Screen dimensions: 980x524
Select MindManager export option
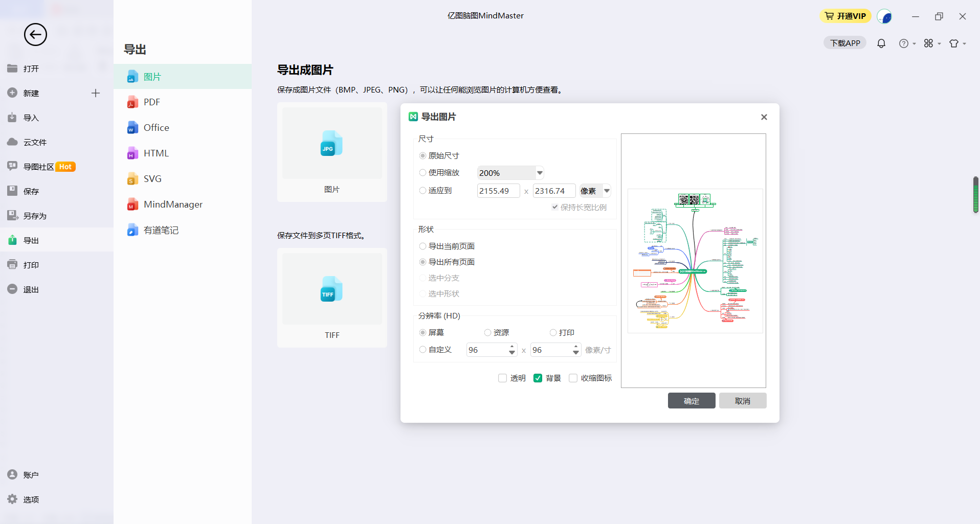[172, 204]
